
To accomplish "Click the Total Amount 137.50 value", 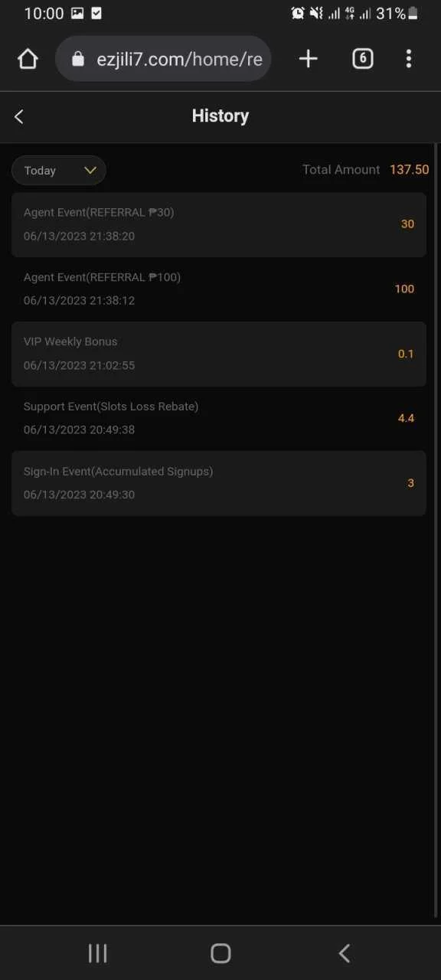I will click(409, 170).
